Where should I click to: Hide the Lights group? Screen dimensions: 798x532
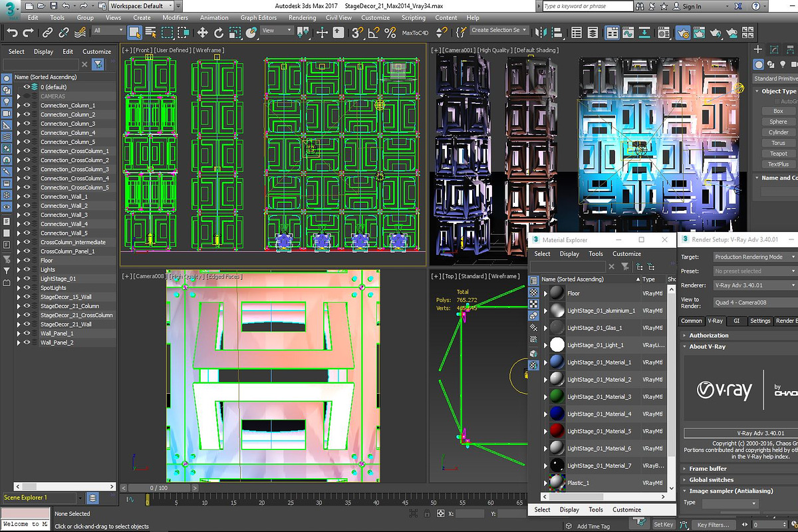point(27,269)
